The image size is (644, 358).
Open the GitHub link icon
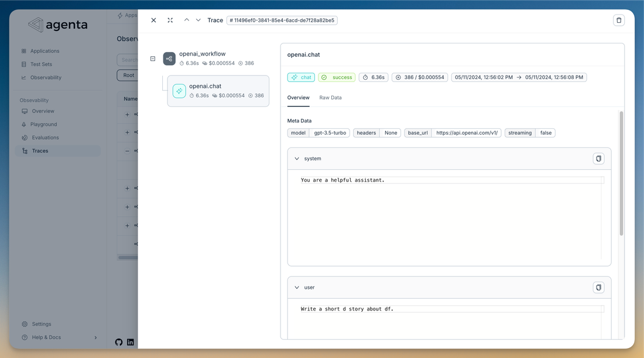(119, 342)
